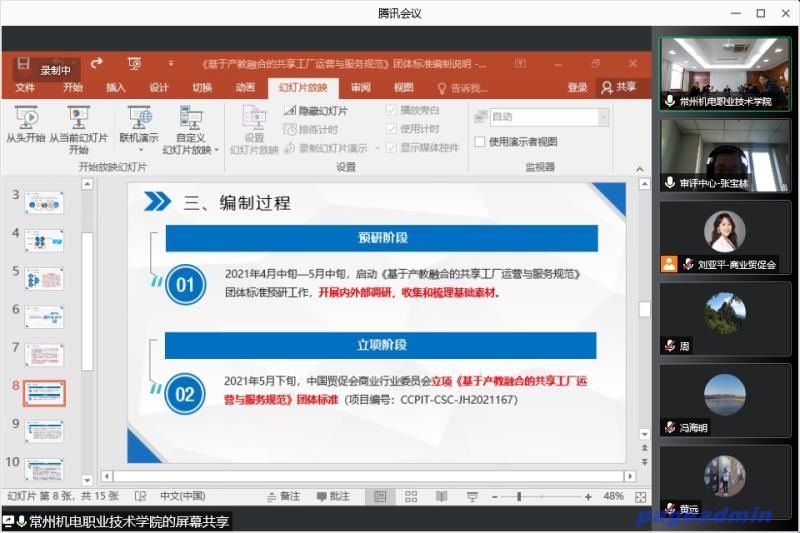Click thumbnail pane scroll down arrow
Viewport: 800px width, 533px height.
(x=87, y=480)
